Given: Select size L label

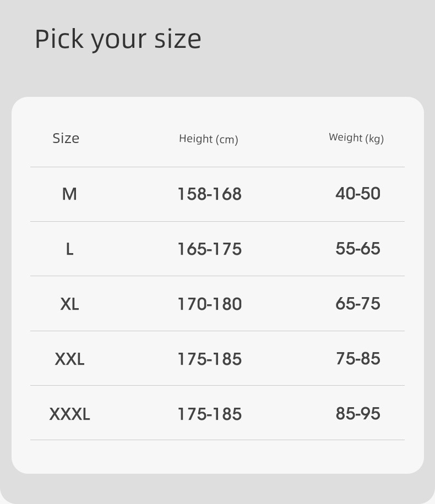Looking at the screenshot, I should click(x=69, y=249).
